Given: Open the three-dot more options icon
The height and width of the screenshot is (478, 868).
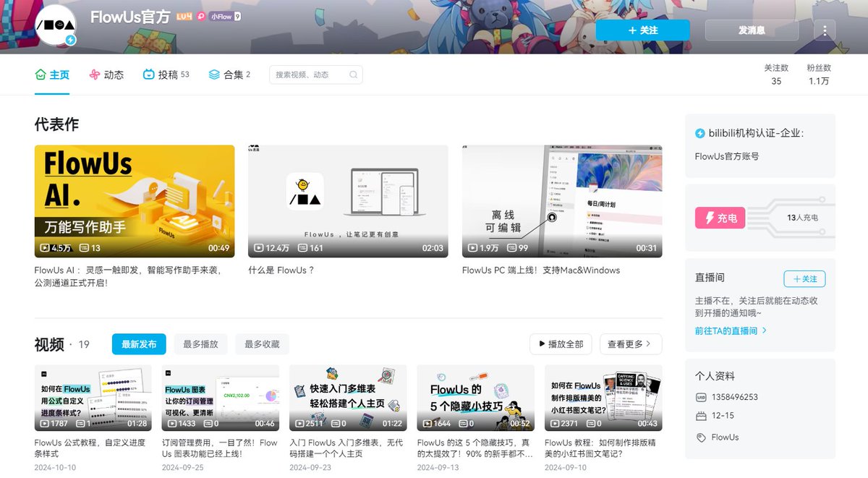Looking at the screenshot, I should (x=824, y=30).
